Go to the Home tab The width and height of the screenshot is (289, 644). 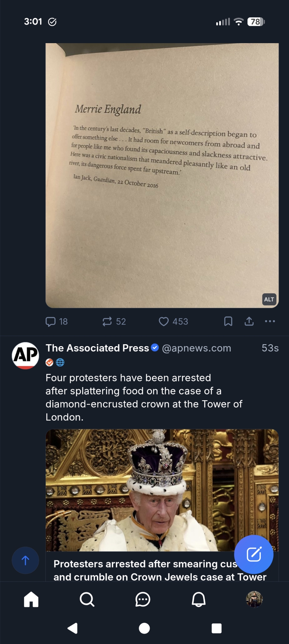31,600
